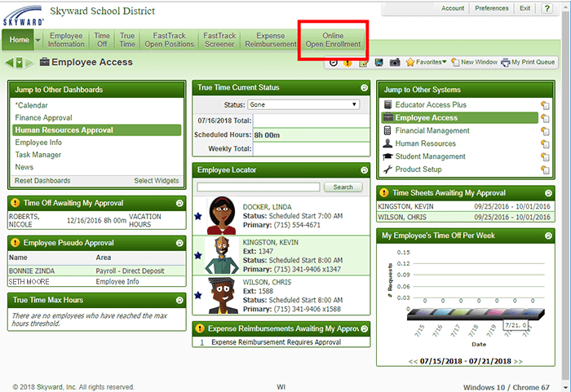The width and height of the screenshot is (571, 392).
Task: Select Human Resources Approval dashboard
Action: [97, 130]
